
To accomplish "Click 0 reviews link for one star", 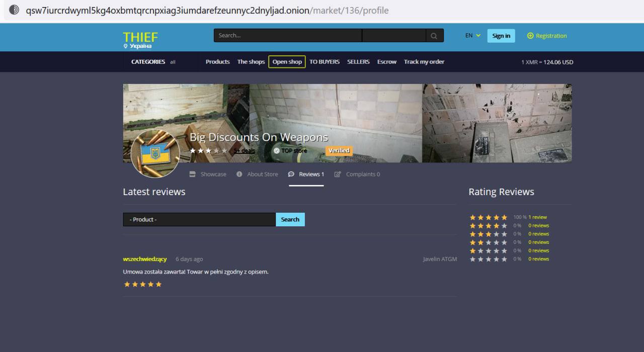I will pyautogui.click(x=538, y=250).
